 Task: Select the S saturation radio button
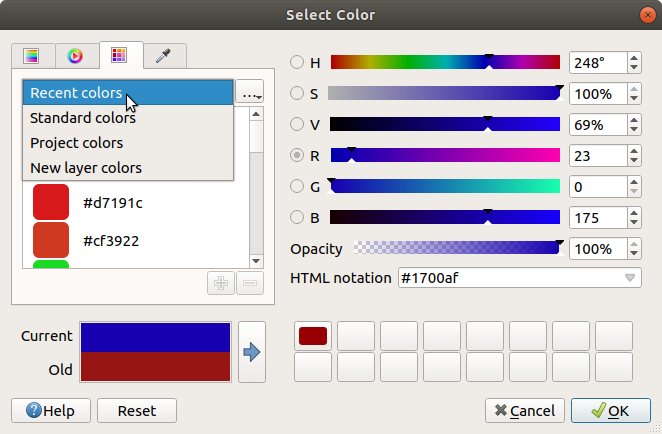297,94
